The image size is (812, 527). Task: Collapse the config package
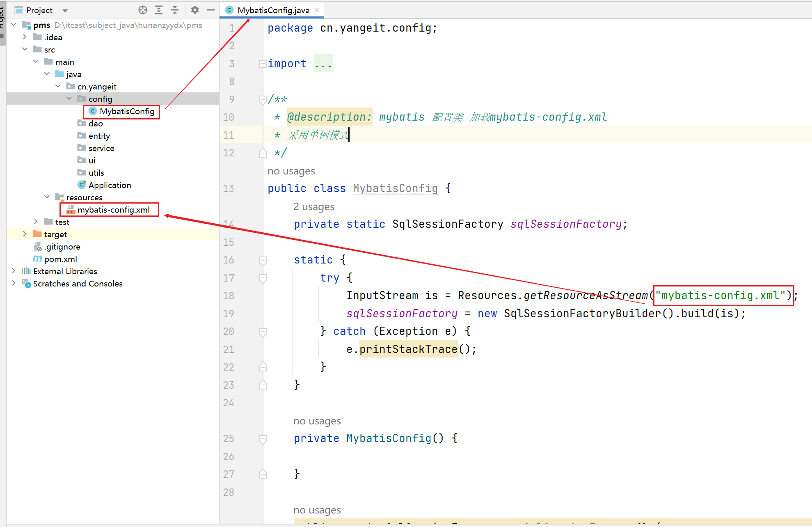[x=69, y=99]
